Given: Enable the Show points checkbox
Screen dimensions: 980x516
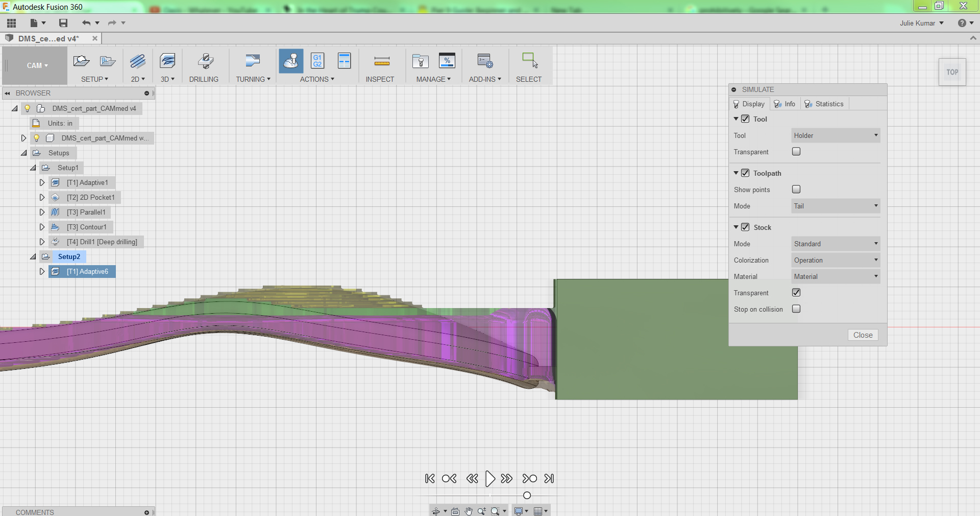Looking at the screenshot, I should click(x=796, y=190).
